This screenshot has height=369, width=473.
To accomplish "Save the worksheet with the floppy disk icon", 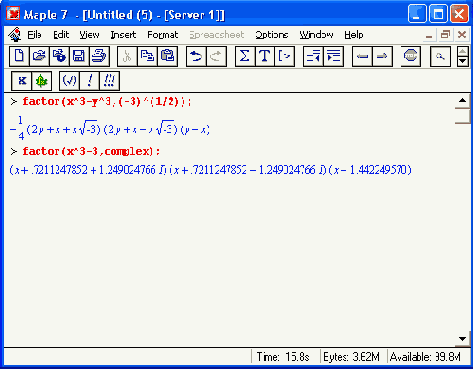I will coord(79,56).
